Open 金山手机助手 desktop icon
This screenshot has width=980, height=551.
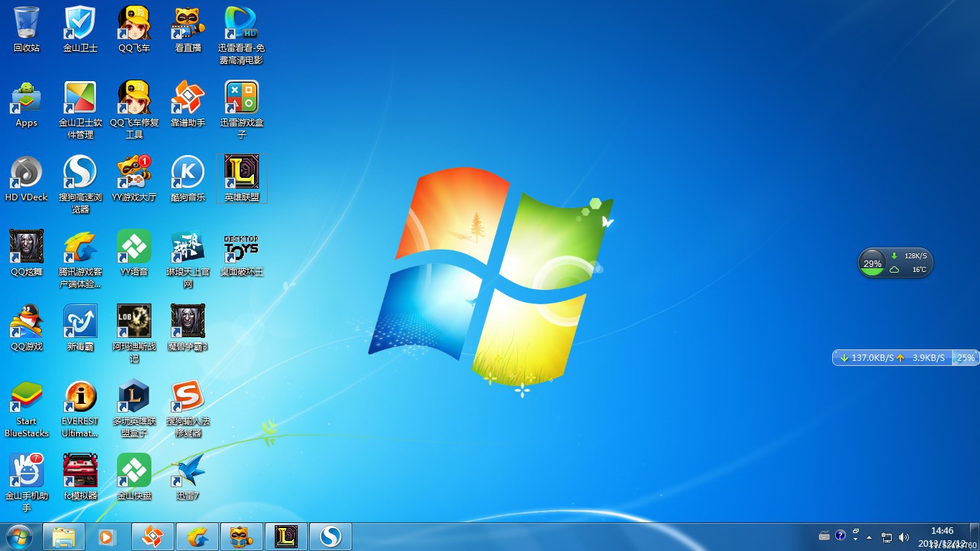pos(27,483)
